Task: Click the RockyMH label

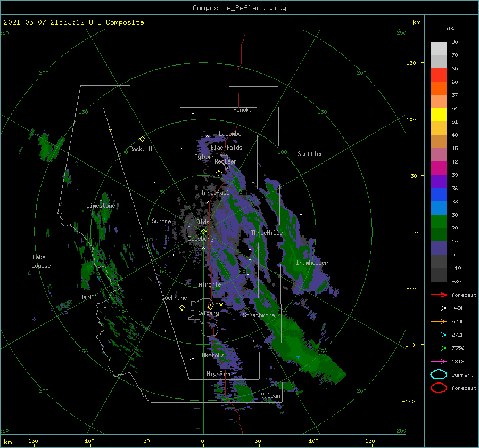Action: coord(141,149)
